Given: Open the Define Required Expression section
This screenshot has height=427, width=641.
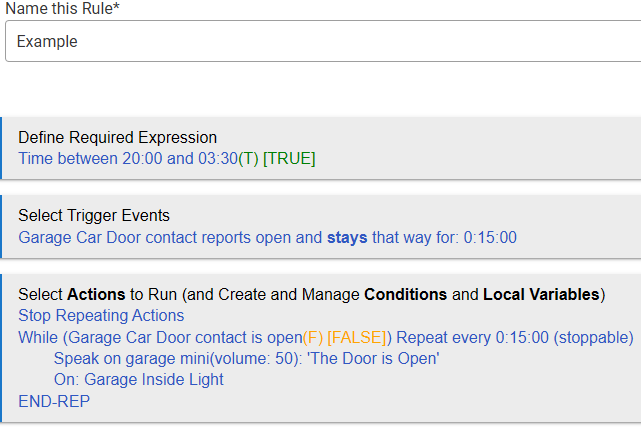Looking at the screenshot, I should 117,138.
